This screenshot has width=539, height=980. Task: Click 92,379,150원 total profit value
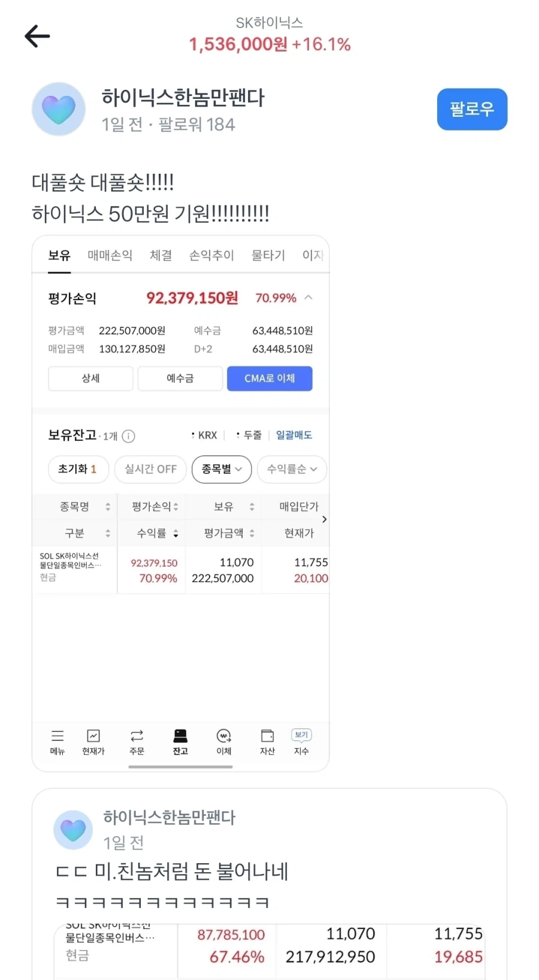192,298
